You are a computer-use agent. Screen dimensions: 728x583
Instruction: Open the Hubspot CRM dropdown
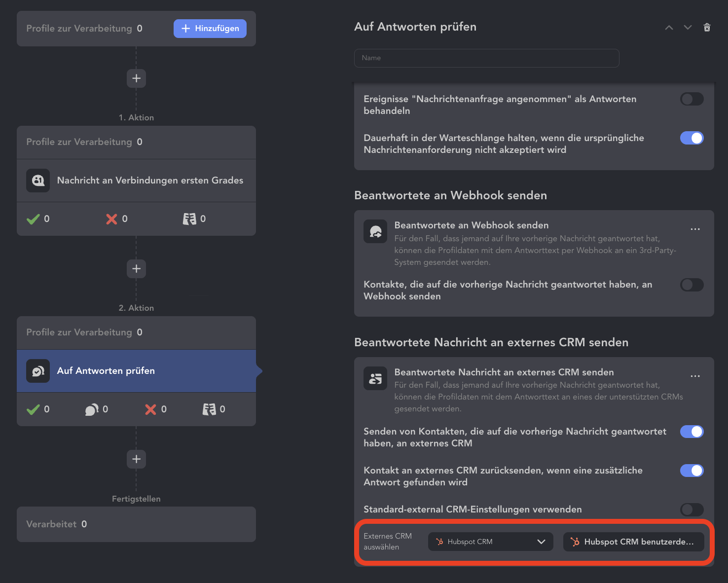click(x=490, y=542)
